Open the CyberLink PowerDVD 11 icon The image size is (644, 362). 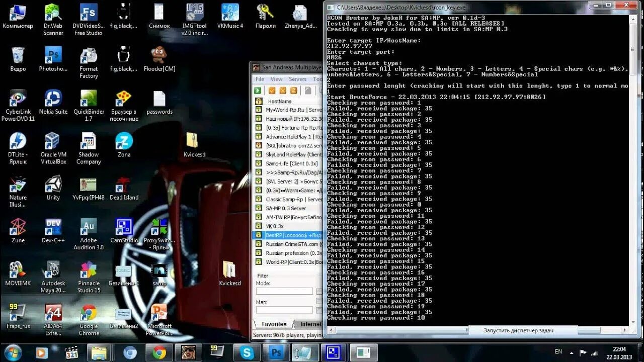[x=18, y=106]
